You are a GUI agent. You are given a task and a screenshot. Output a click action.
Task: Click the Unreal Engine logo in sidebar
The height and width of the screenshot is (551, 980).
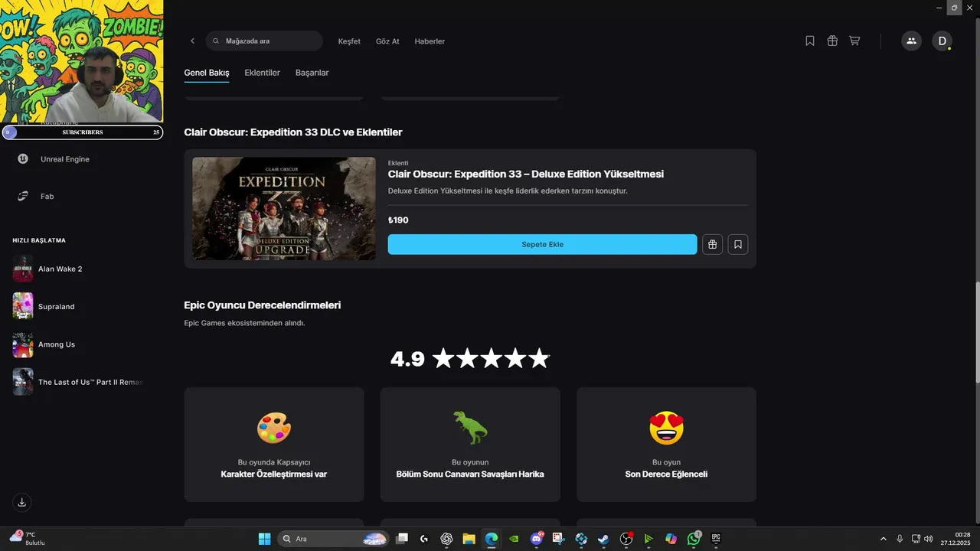[x=23, y=159]
